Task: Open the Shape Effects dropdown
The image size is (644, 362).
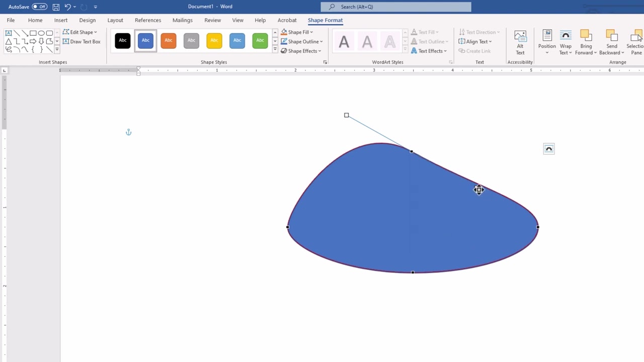Action: (301, 51)
